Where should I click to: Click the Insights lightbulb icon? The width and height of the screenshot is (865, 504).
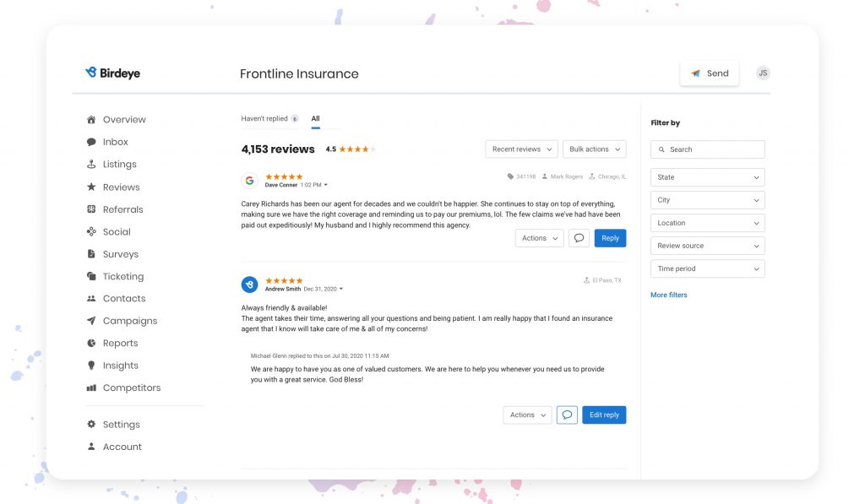click(x=93, y=365)
